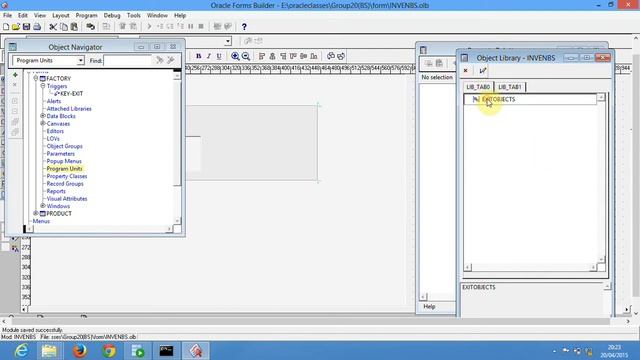This screenshot has height=360, width=640.
Task: Select the Program Units tree node
Action: (64, 169)
